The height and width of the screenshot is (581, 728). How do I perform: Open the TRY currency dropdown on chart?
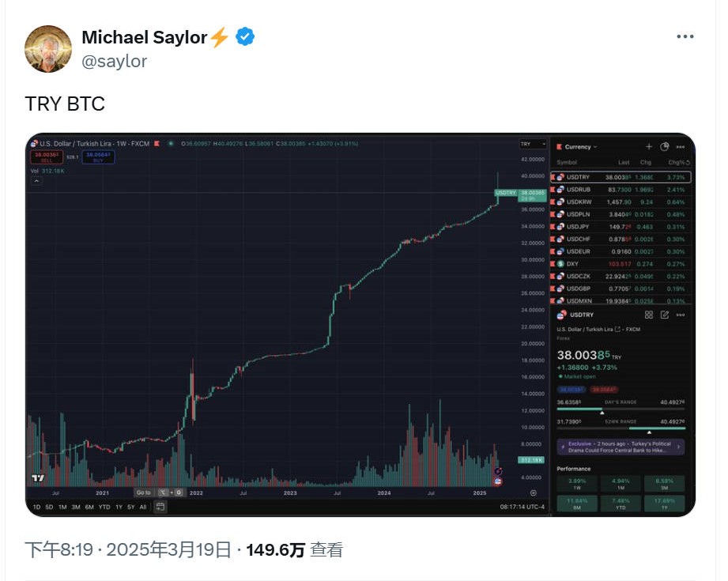533,144
